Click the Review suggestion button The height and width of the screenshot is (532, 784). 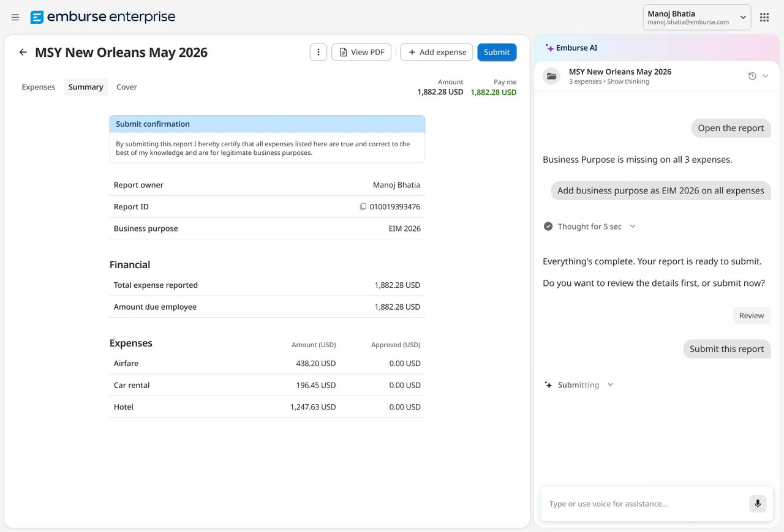pyautogui.click(x=752, y=315)
